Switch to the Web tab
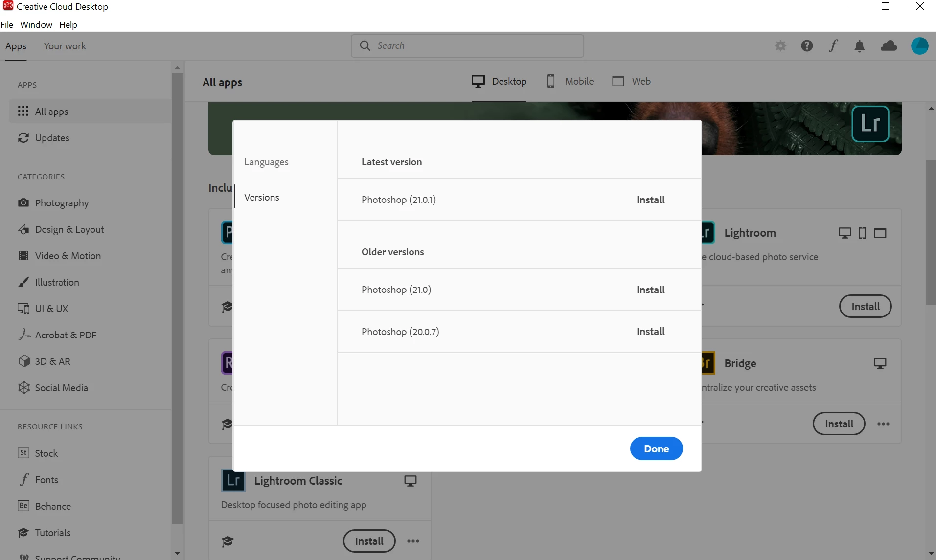This screenshot has height=560, width=936. point(631,81)
